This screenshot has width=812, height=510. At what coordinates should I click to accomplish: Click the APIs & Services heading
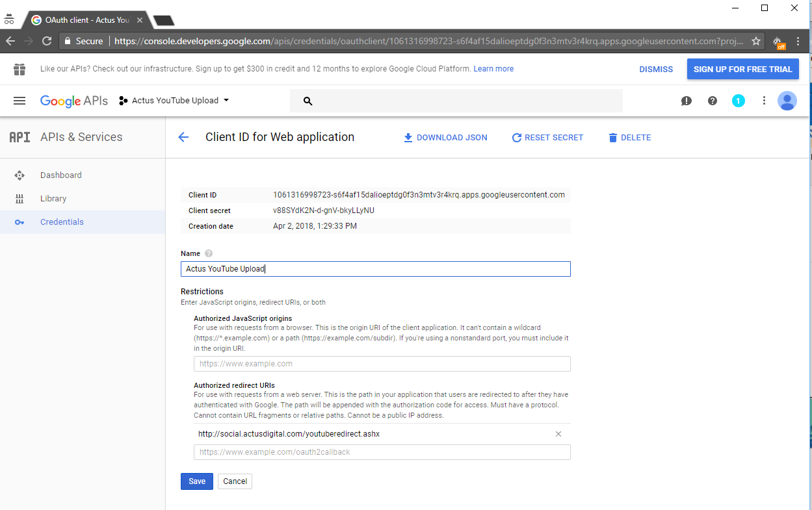coord(81,137)
